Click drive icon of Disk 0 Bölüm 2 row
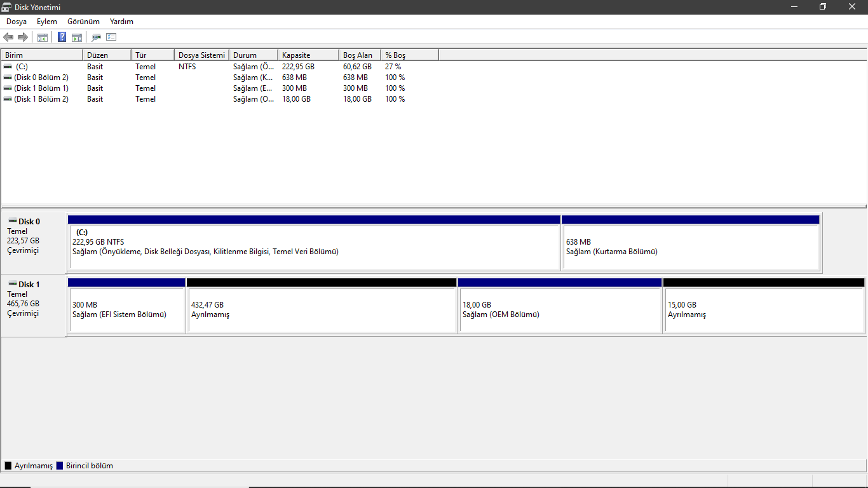Screen dimensions: 868x488 (8, 77)
